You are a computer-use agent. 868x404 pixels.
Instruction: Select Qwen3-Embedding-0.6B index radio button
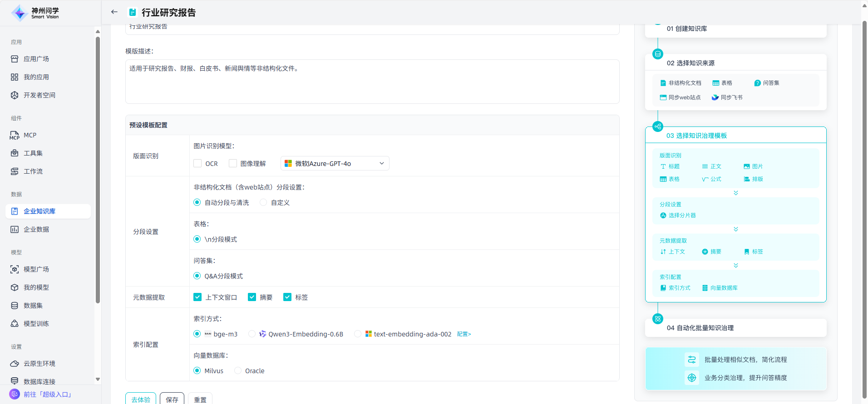(252, 334)
